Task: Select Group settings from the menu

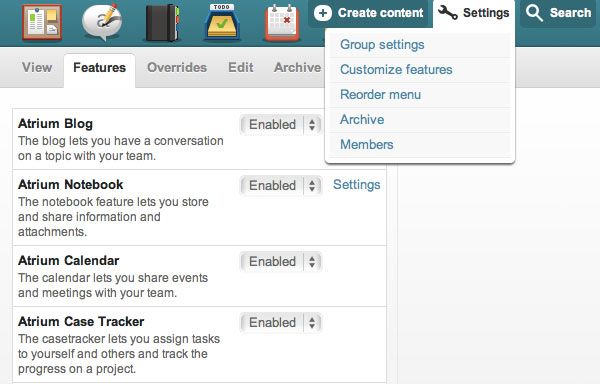Action: [382, 45]
